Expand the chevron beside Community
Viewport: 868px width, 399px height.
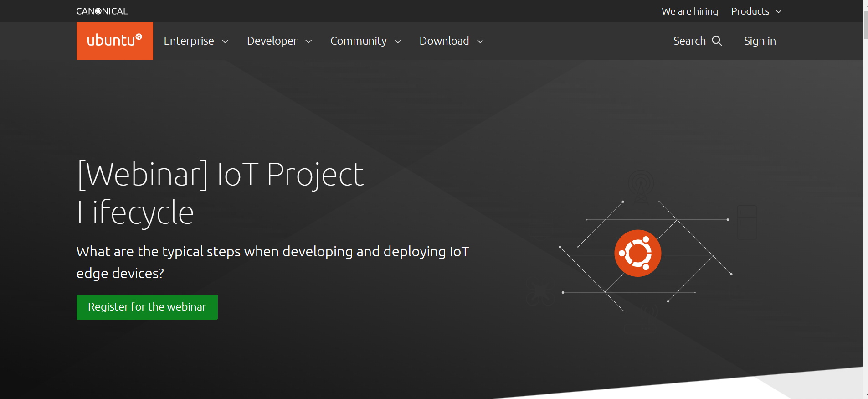[x=398, y=41]
